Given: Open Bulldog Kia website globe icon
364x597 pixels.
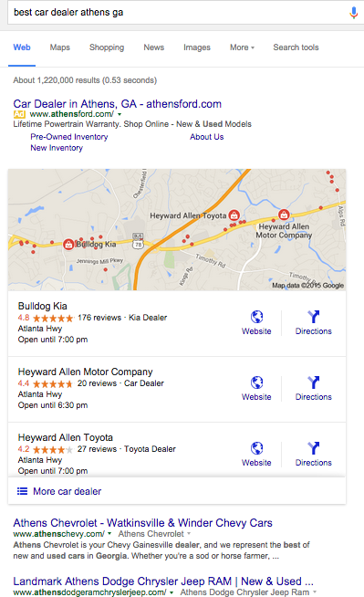Looking at the screenshot, I should 256,317.
